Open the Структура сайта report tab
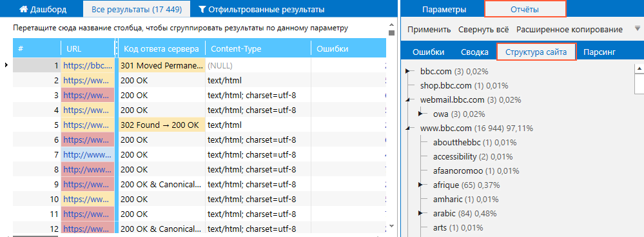This screenshot has width=644, height=237. click(x=536, y=52)
